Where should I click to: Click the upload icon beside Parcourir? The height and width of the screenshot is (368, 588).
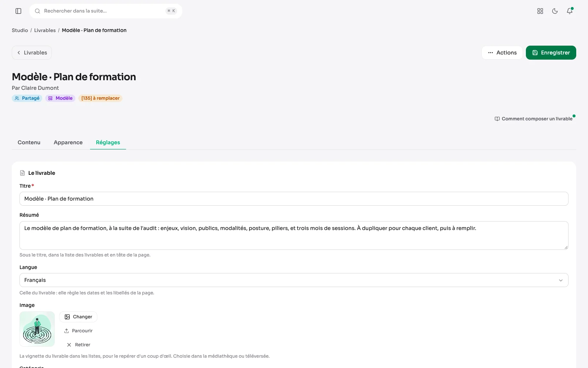pyautogui.click(x=67, y=331)
